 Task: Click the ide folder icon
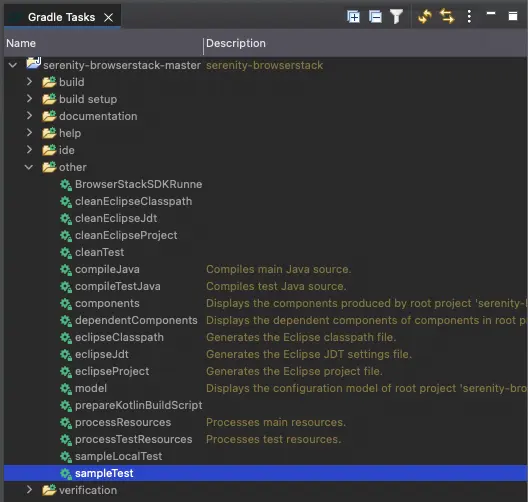pos(49,150)
